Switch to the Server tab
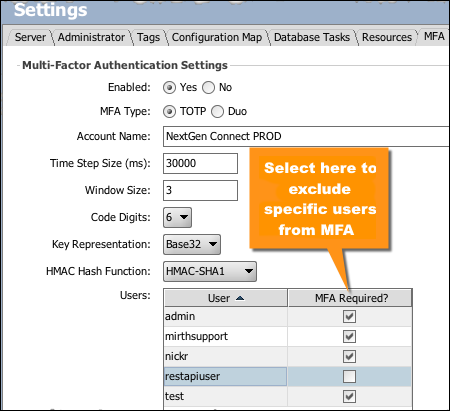Viewport: 450px width, 411px height. (30, 37)
